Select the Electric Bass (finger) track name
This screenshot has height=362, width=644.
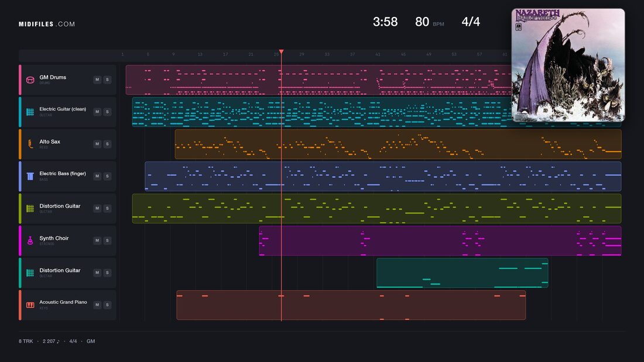[63, 174]
